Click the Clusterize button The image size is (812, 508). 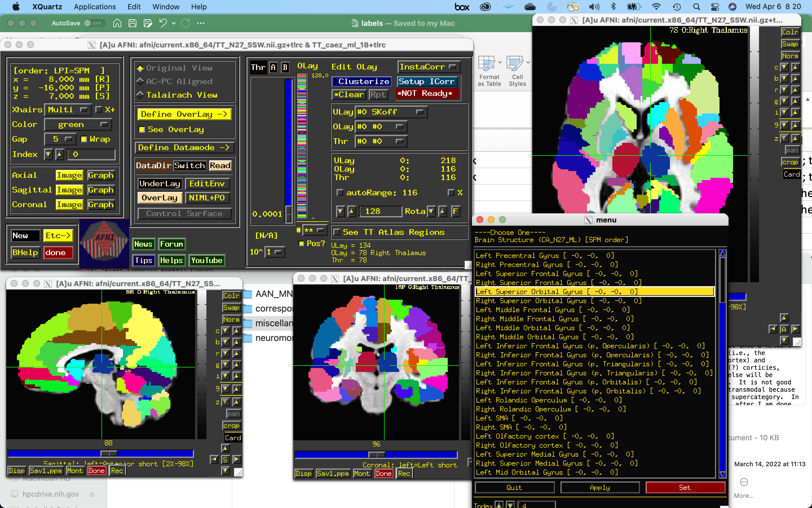pyautogui.click(x=361, y=81)
